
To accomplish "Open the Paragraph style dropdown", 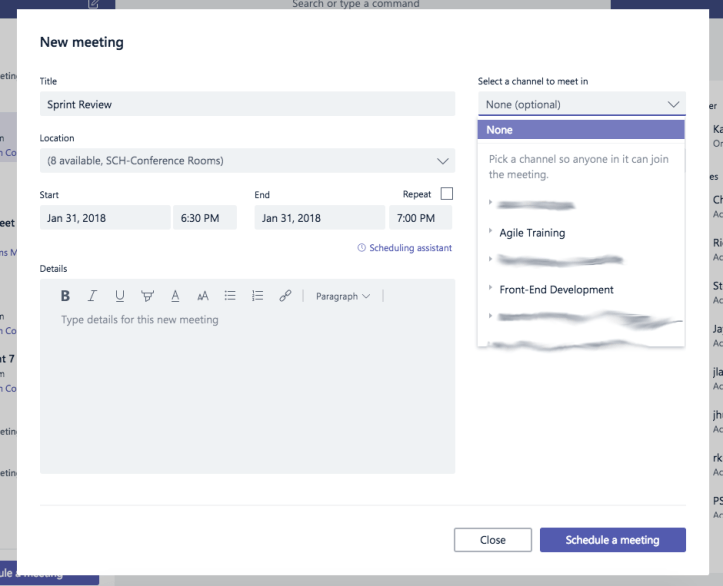I will [x=342, y=296].
